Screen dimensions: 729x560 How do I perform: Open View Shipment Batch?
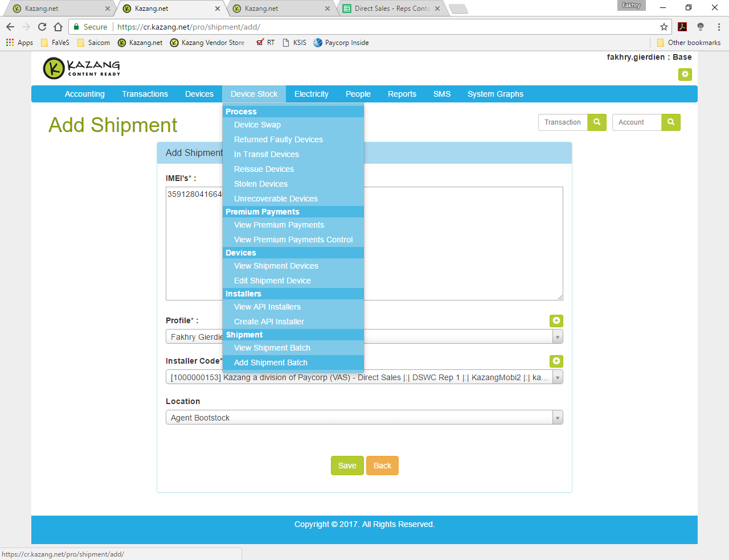[x=293, y=348]
